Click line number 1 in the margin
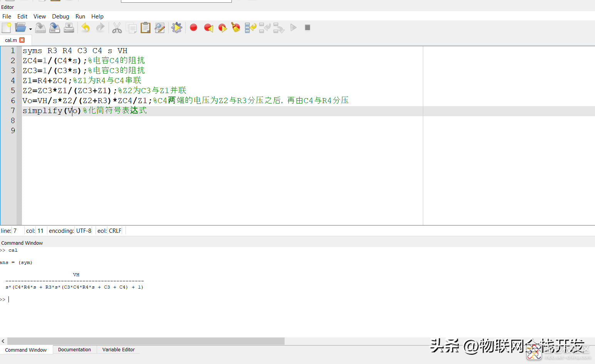This screenshot has height=364, width=595. [13, 51]
